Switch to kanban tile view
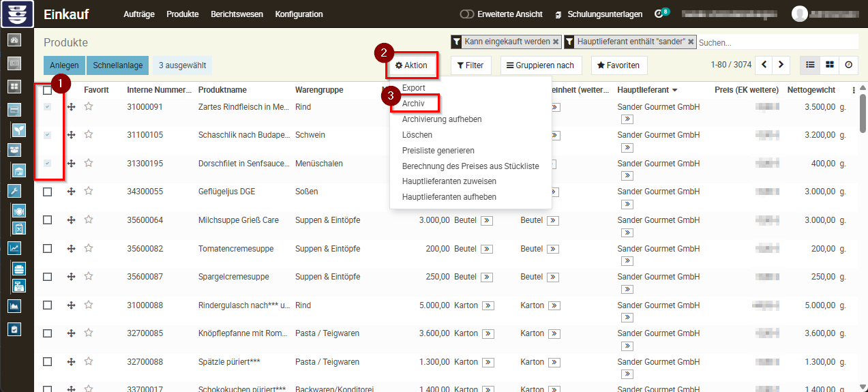868x392 pixels. pyautogui.click(x=829, y=65)
